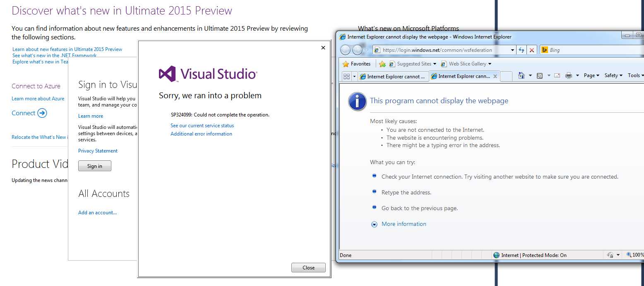
Task: Click the Close button in the error dialog
Action: [308, 268]
